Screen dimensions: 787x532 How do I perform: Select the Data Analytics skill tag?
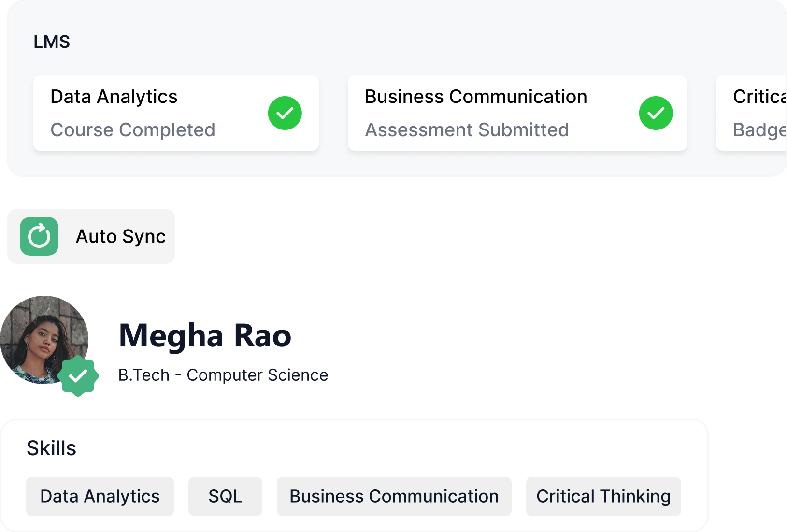(x=100, y=496)
